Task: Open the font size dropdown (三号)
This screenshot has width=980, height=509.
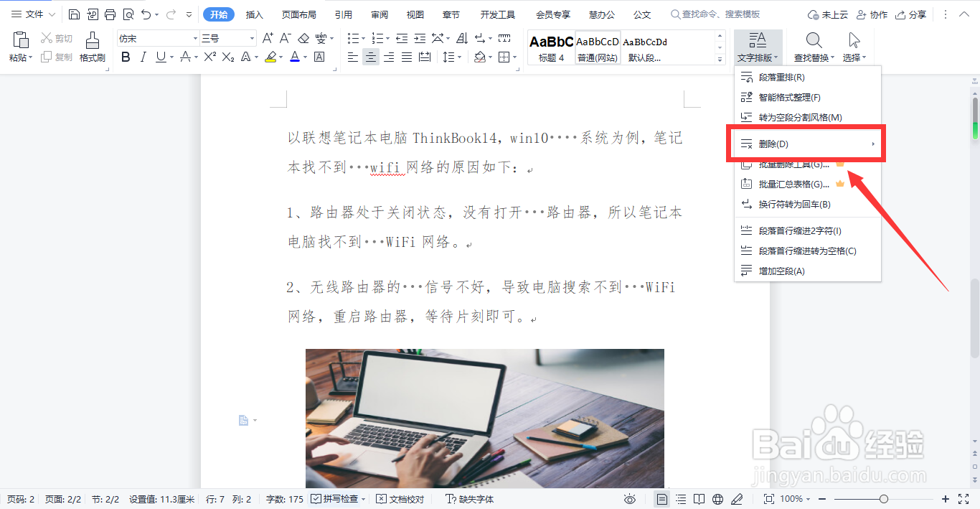Action: tap(252, 39)
